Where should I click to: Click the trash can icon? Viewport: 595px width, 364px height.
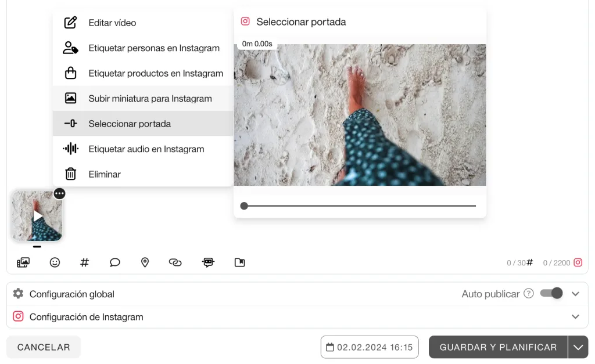[x=70, y=174]
